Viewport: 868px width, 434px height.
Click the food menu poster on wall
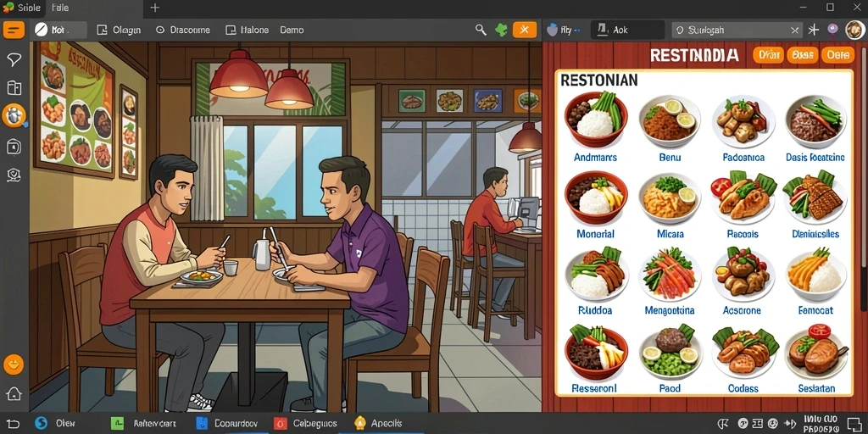(x=75, y=108)
